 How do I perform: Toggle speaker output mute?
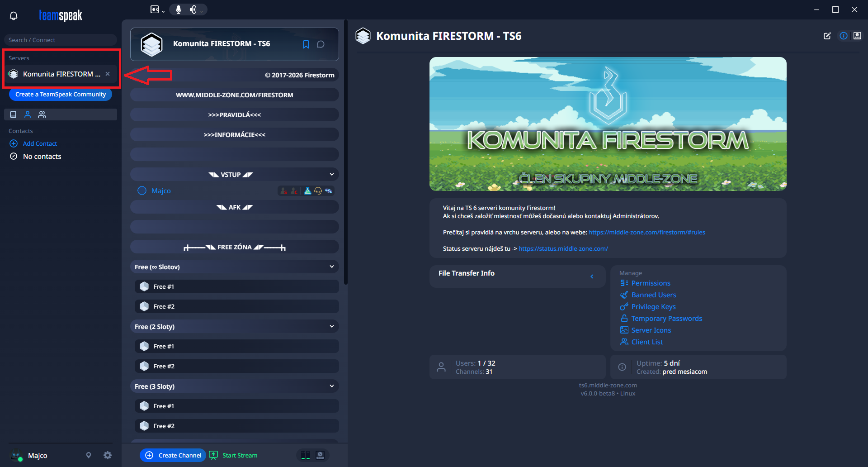[193, 10]
